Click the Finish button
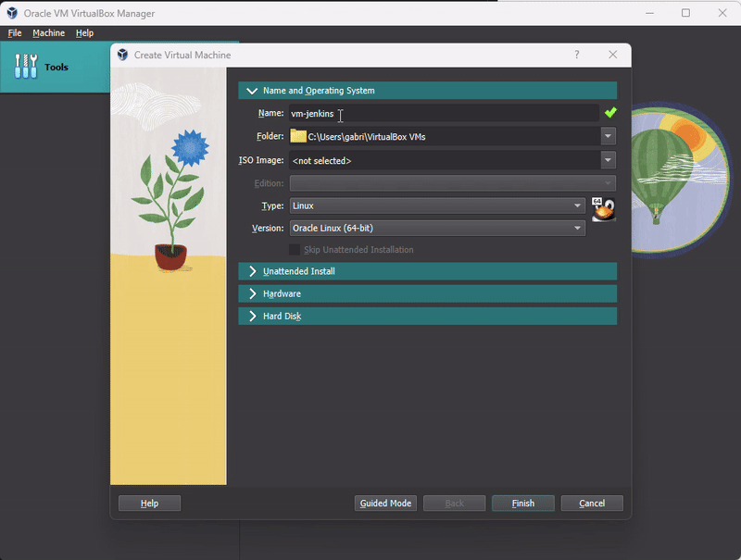The height and width of the screenshot is (560, 741). [522, 503]
